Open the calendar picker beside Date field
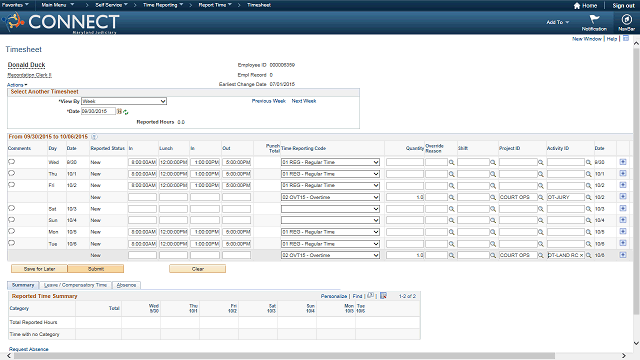Screen dimensions: 640x360 [119, 111]
